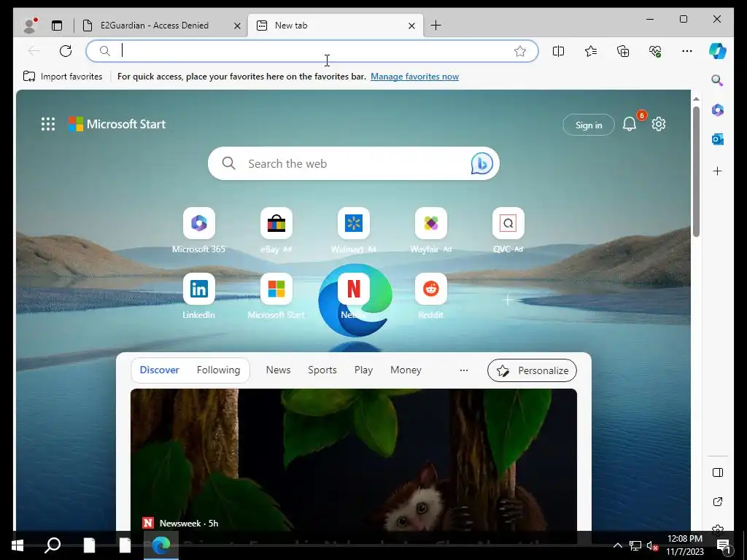The width and height of the screenshot is (747, 560).
Task: Open Collections icon
Action: click(623, 51)
